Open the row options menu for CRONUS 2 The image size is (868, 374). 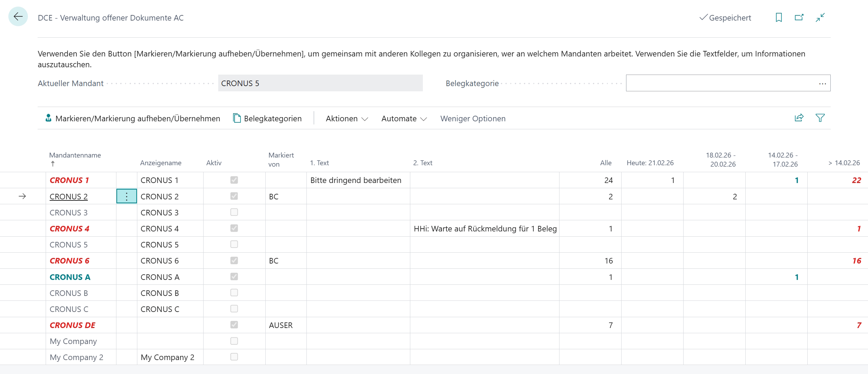tap(126, 196)
